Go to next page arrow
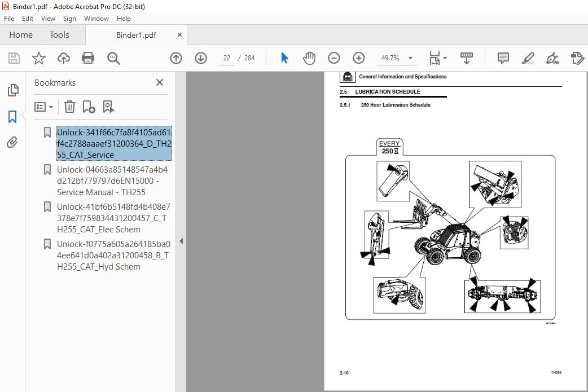Screen dimensions: 588x392 pyautogui.click(x=201, y=58)
